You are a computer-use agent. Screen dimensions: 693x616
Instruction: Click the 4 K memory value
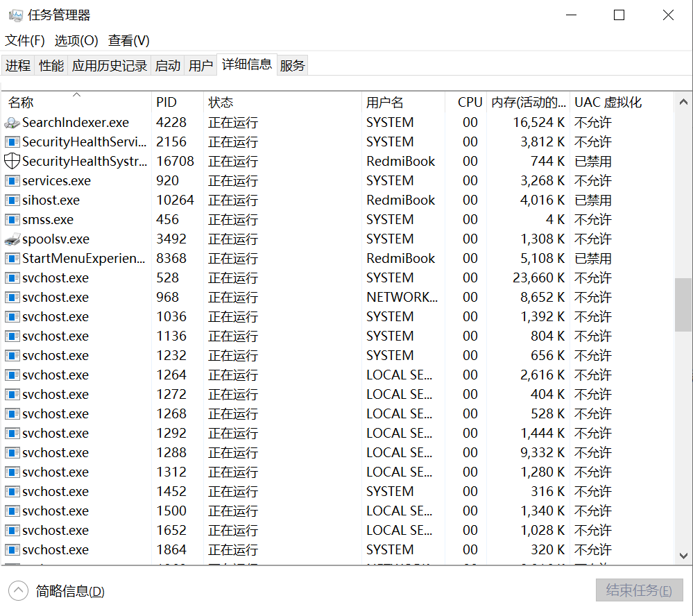click(x=555, y=220)
